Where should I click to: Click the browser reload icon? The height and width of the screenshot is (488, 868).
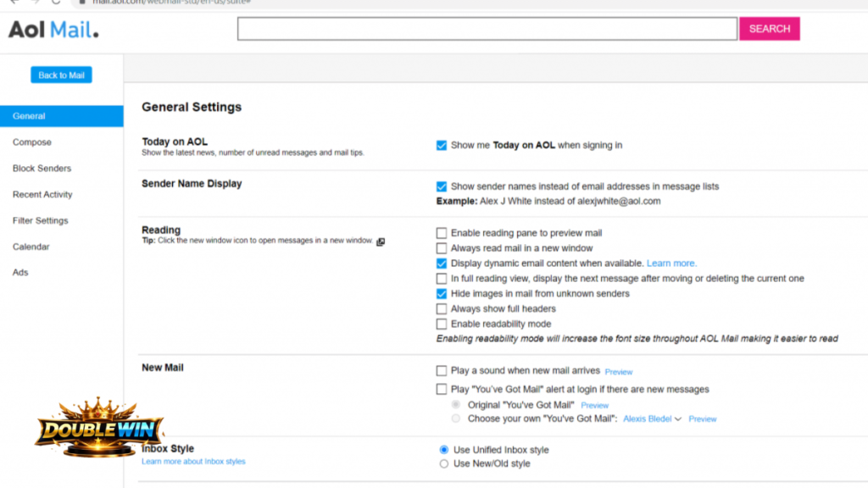pyautogui.click(x=55, y=3)
